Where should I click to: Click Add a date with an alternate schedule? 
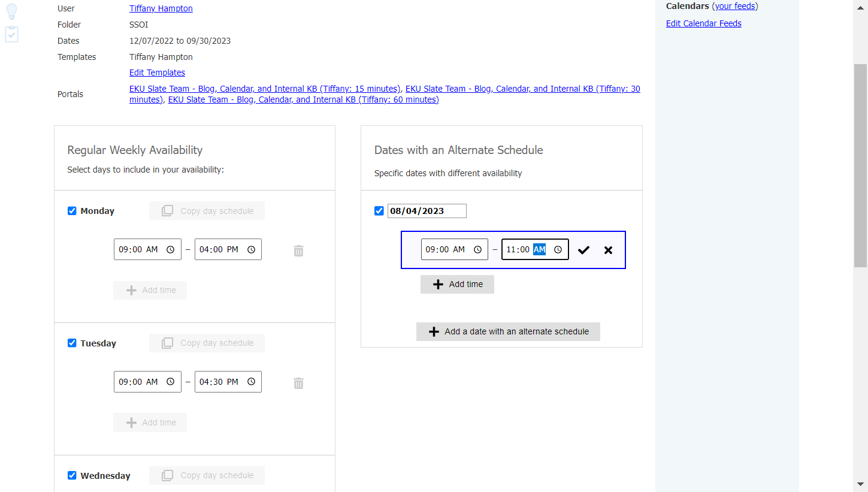(508, 331)
